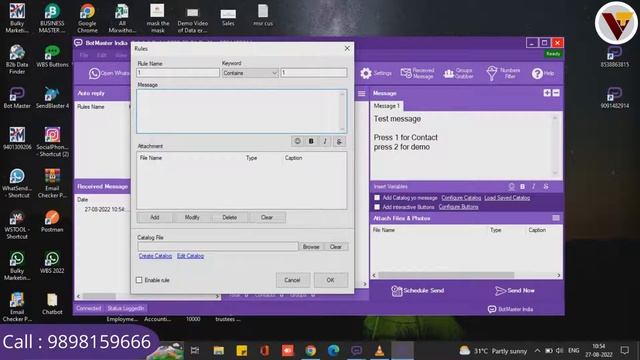Check Add Catalog to message
Screen dimensions: 640x360
377,198
